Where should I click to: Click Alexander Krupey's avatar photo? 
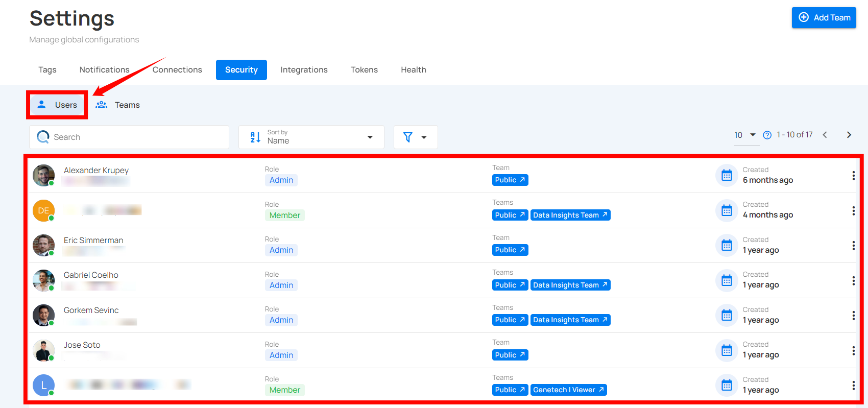point(43,175)
